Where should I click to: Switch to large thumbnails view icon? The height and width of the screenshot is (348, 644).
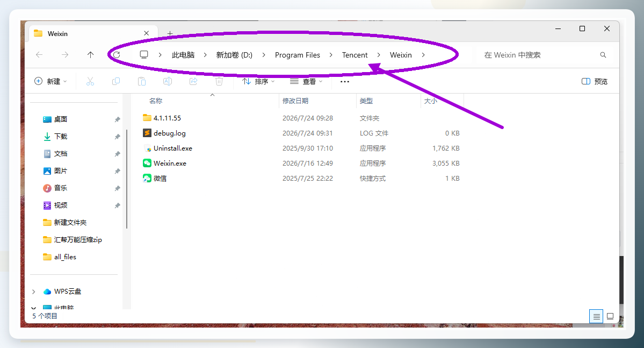point(610,316)
